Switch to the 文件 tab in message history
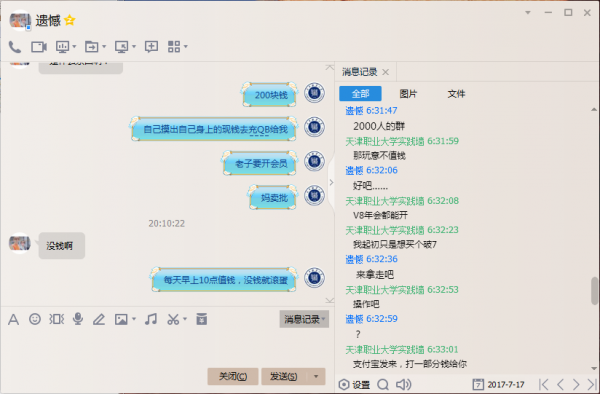 tap(456, 94)
